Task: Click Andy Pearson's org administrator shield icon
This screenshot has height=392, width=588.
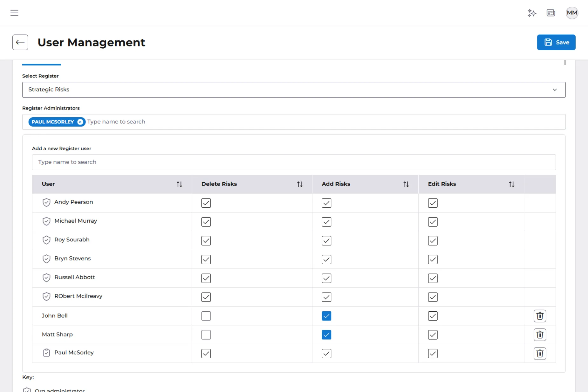Action: point(46,202)
